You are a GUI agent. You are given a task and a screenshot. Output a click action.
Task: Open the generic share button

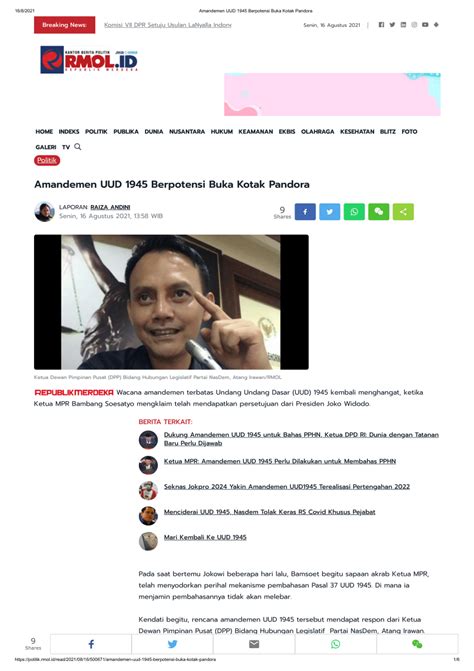403,212
